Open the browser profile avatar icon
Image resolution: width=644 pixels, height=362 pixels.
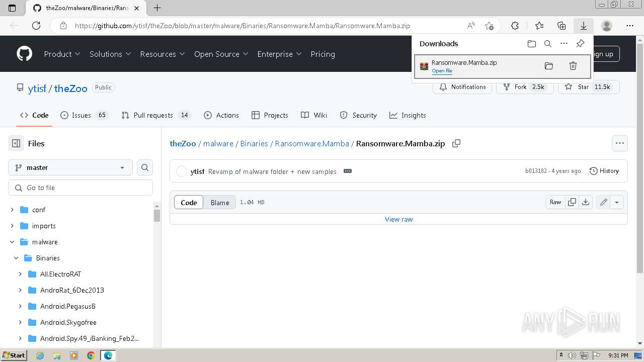coord(607,26)
